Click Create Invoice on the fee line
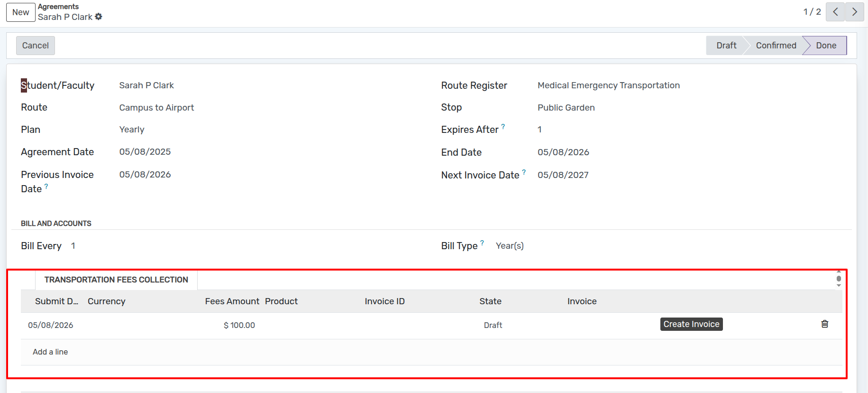This screenshot has width=868, height=393. tap(691, 324)
